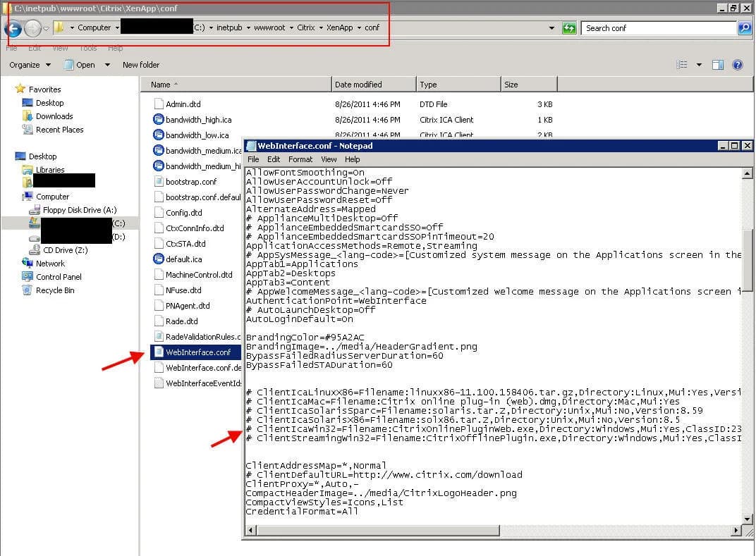Screen dimensions: 756x556
Task: Select the WebInterface.conf file icon
Action: (x=158, y=352)
